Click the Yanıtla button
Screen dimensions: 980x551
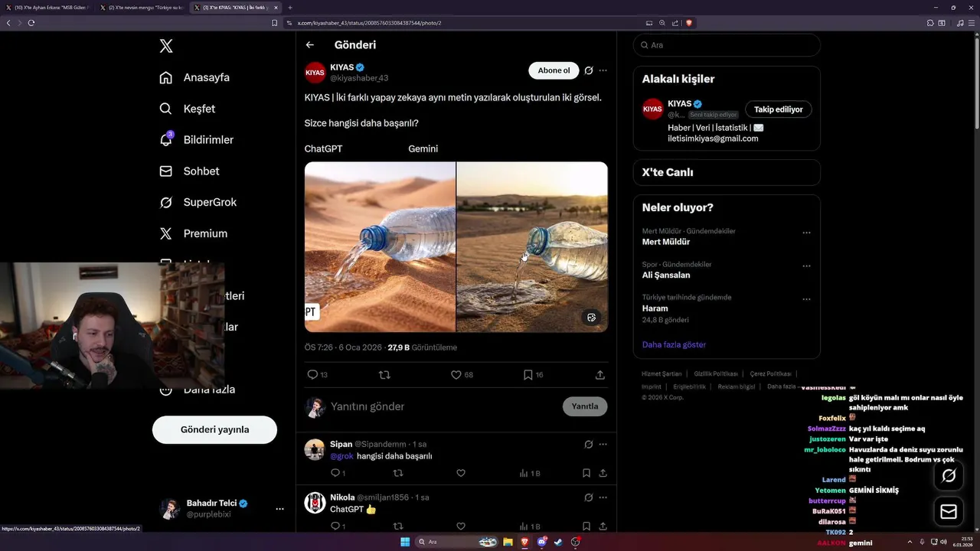[x=585, y=406]
